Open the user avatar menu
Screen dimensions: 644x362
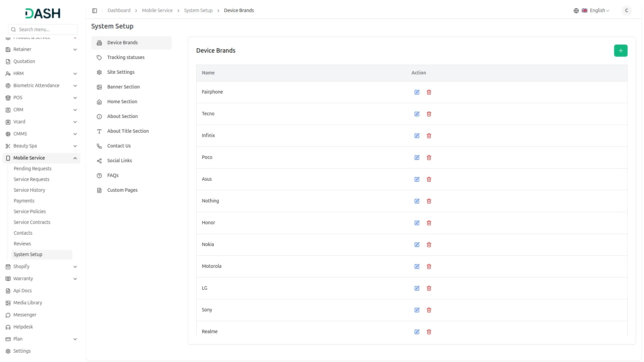(627, 10)
